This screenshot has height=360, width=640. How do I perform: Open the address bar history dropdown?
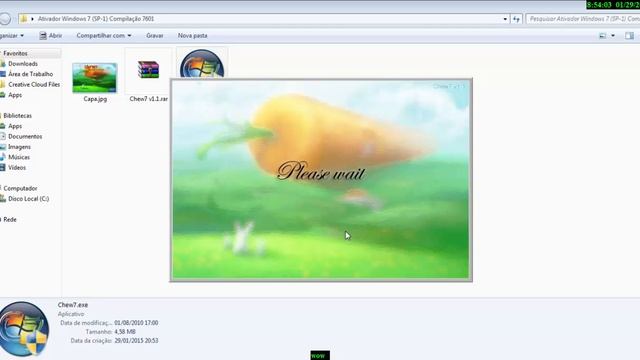[x=505, y=19]
